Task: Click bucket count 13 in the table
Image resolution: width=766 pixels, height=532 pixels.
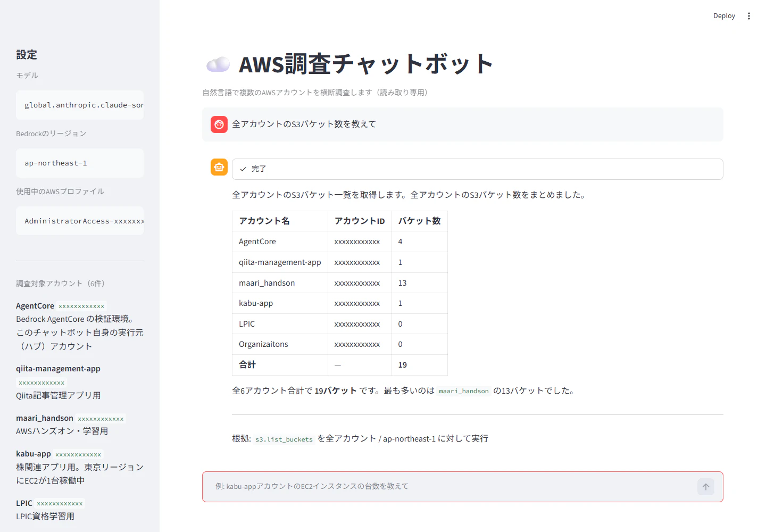Action: [x=403, y=283]
